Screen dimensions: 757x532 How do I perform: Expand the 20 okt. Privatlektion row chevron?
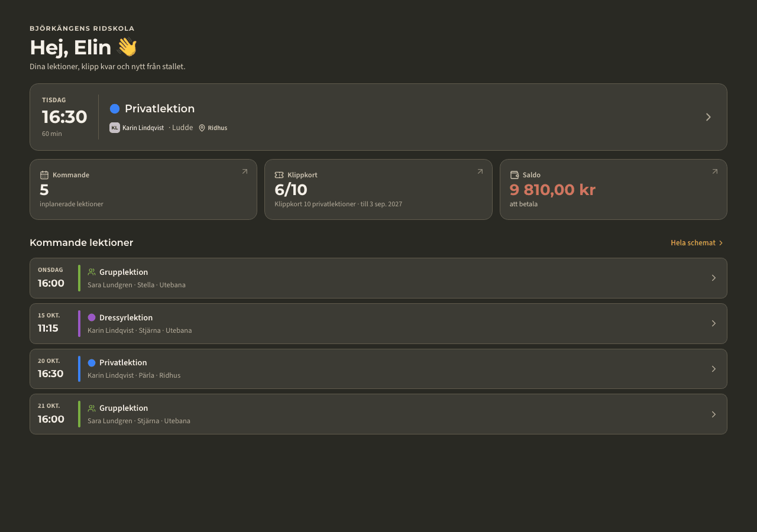(x=714, y=369)
